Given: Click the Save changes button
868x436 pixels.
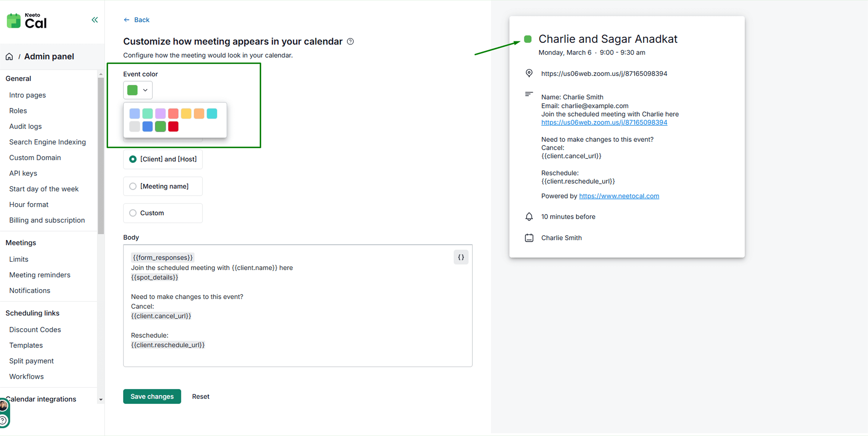Looking at the screenshot, I should pyautogui.click(x=152, y=397).
